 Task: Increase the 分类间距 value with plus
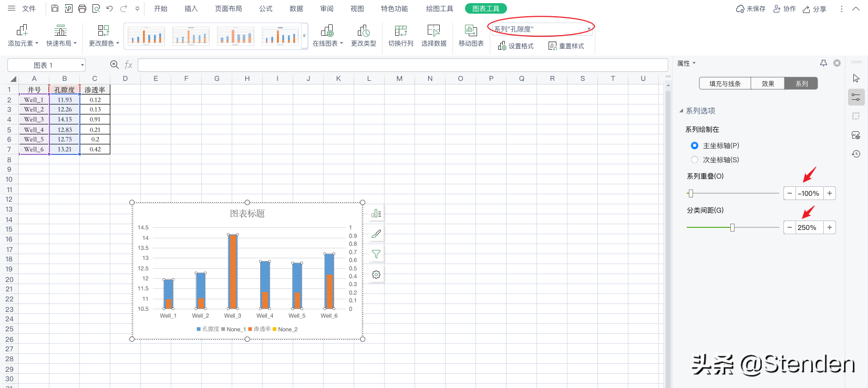tap(830, 227)
